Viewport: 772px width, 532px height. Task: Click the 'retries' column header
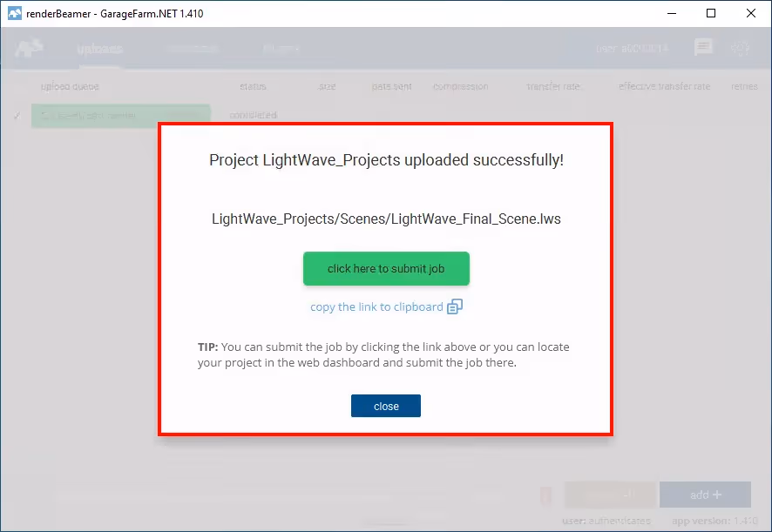[744, 86]
